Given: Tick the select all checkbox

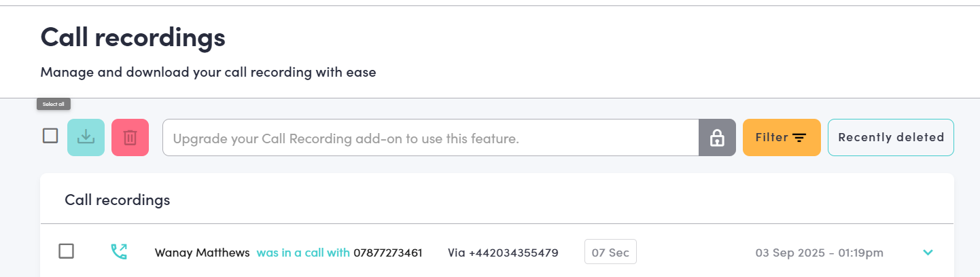Looking at the screenshot, I should 50,136.
